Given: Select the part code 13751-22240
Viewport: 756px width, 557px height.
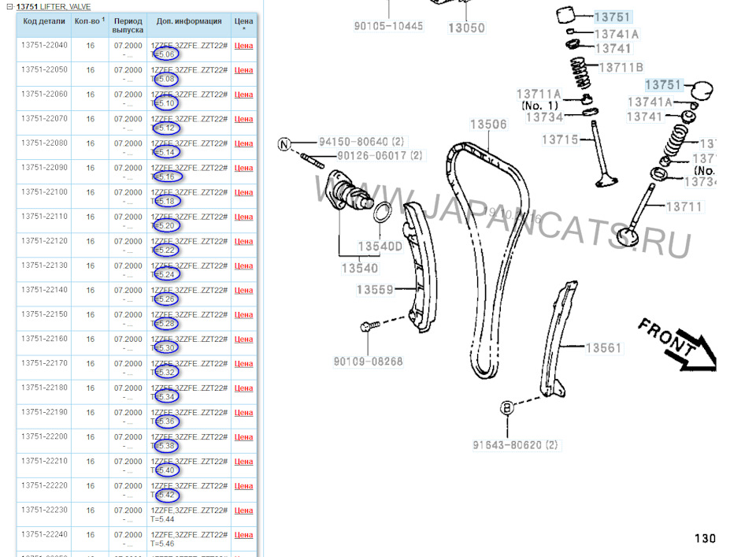Looking at the screenshot, I should (44, 535).
